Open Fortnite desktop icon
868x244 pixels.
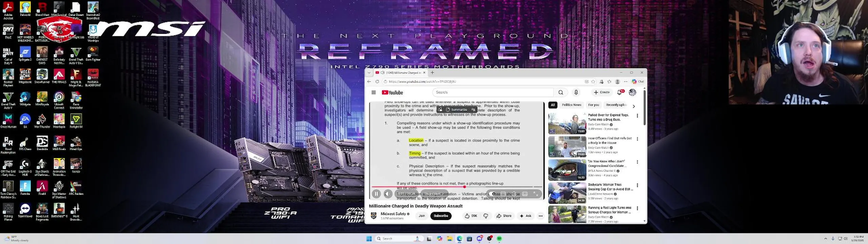click(x=25, y=188)
